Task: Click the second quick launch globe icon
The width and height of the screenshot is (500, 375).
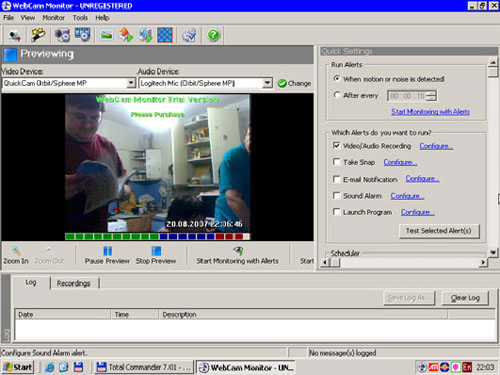Action: click(64, 367)
